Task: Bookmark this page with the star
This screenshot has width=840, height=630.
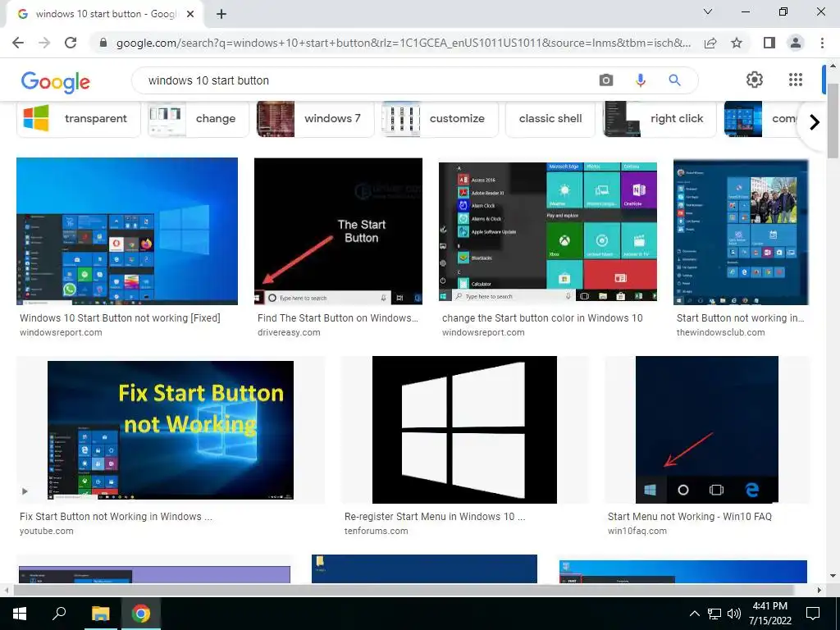Action: pos(737,43)
